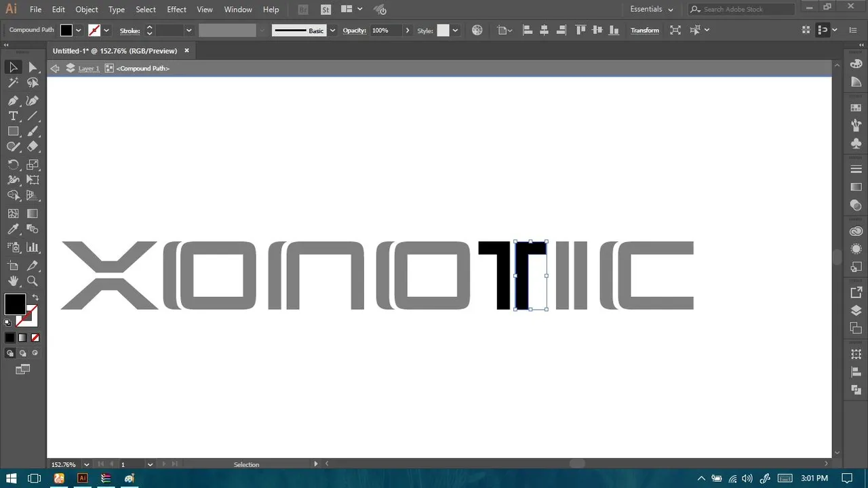Open the Essentials workspace switcher

[652, 9]
